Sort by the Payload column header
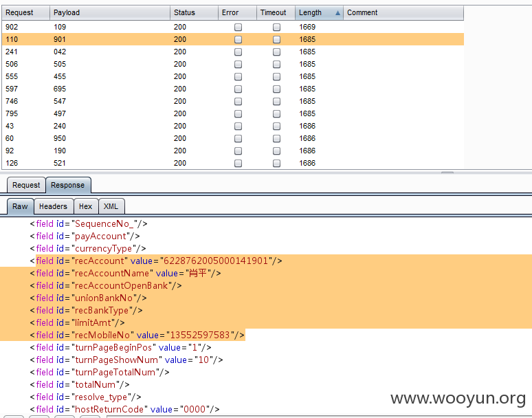 pos(110,13)
